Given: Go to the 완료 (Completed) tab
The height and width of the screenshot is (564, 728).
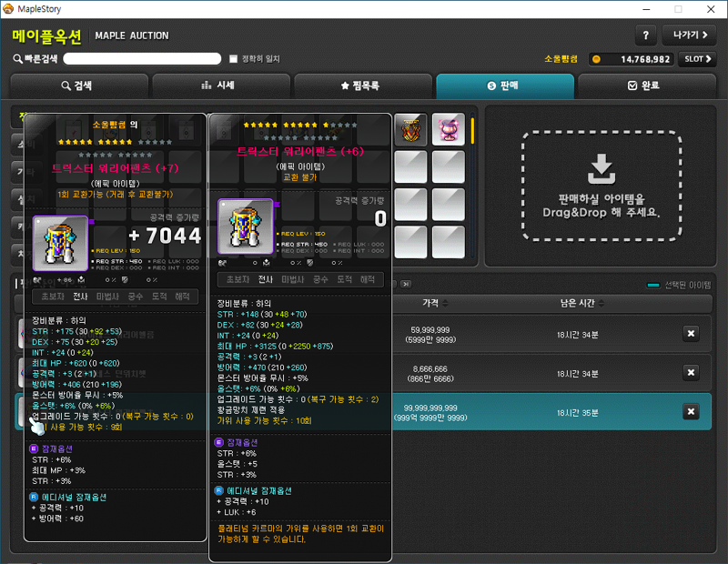Looking at the screenshot, I should pos(647,86).
